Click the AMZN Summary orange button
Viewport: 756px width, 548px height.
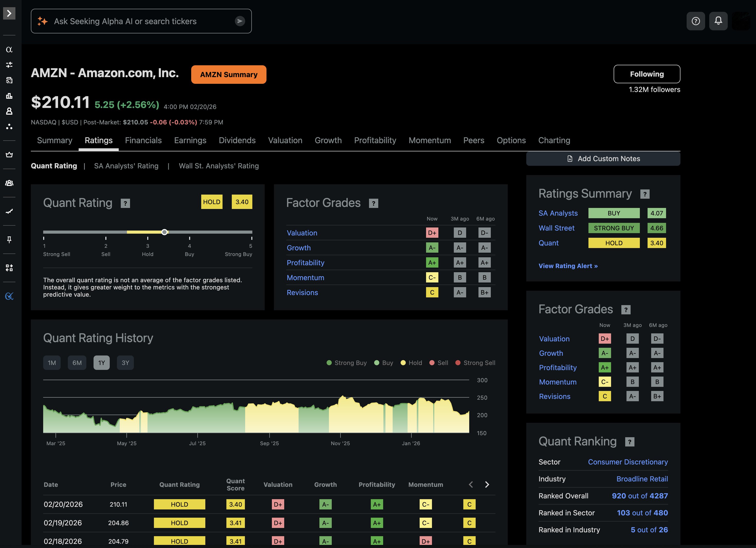point(228,74)
